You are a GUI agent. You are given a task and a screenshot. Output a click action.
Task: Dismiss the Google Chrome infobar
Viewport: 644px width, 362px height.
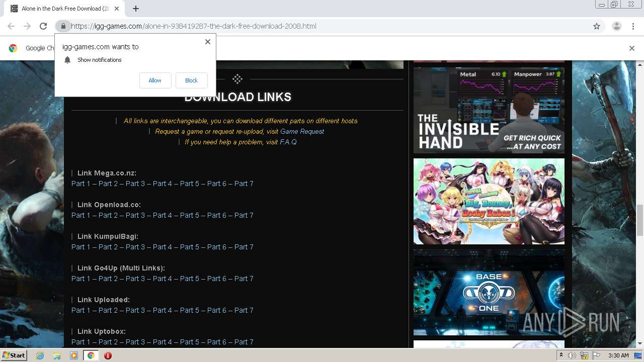632,48
